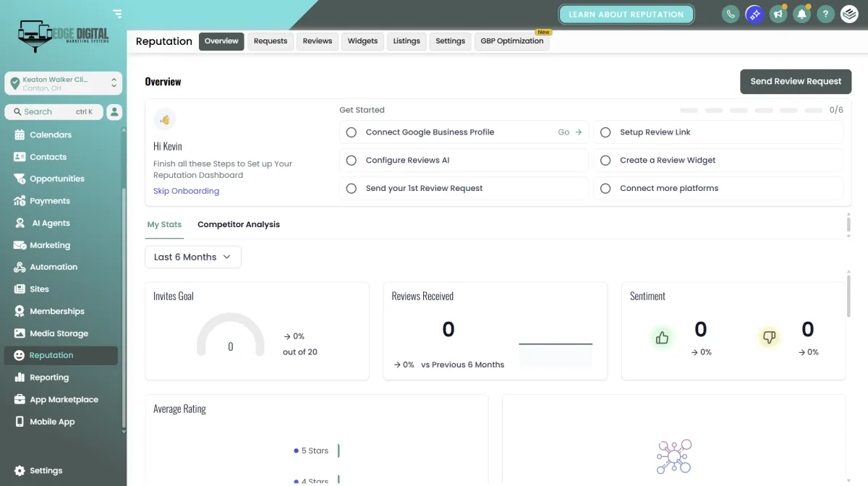Screen dimensions: 868x486
Task: Select the Setup Review Link radio circle
Action: point(605,132)
